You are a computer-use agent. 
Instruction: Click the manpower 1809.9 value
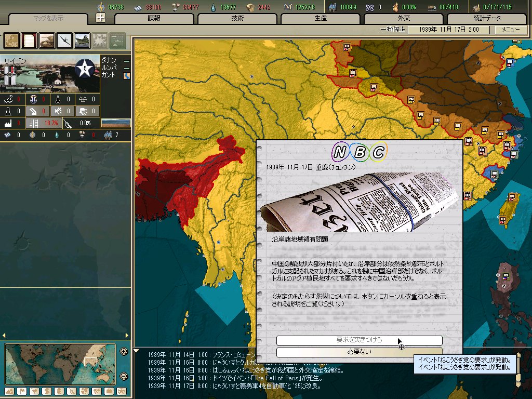[348, 7]
